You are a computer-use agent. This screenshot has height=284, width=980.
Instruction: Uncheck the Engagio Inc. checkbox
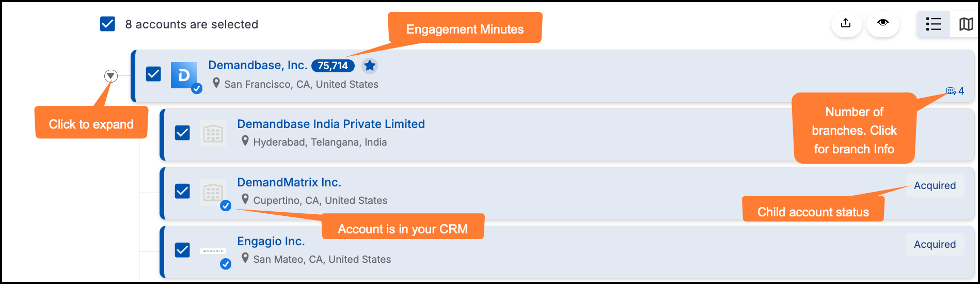182,250
